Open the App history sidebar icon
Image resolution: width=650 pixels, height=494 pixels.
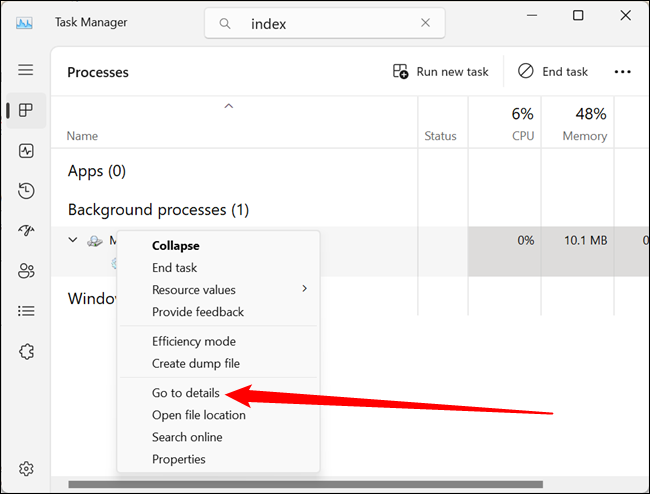tap(26, 191)
